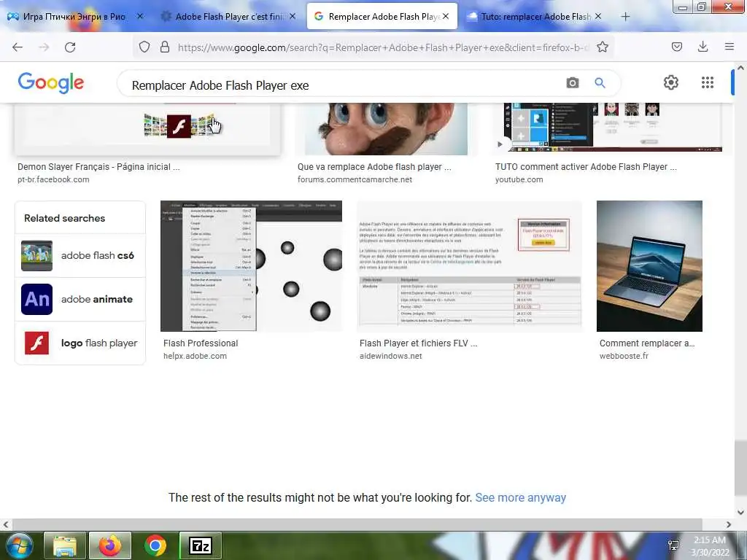The image size is (747, 560).
Task: Click the Google logo
Action: [51, 83]
